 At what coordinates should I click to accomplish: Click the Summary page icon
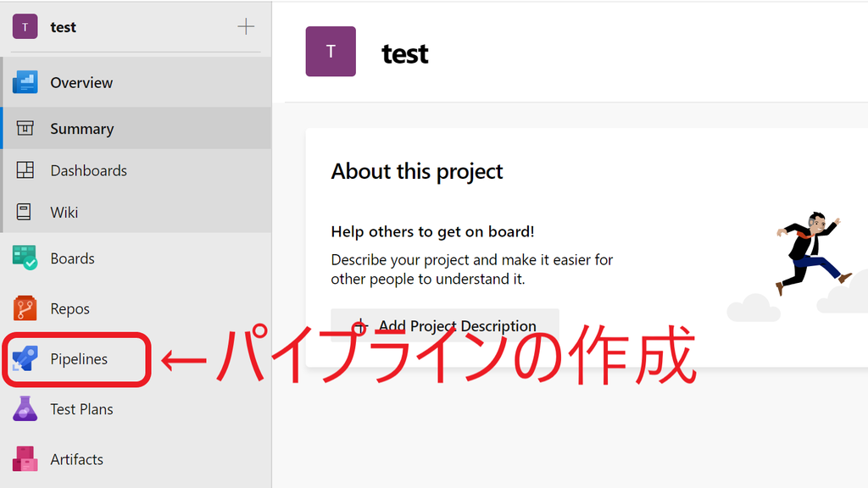point(25,129)
